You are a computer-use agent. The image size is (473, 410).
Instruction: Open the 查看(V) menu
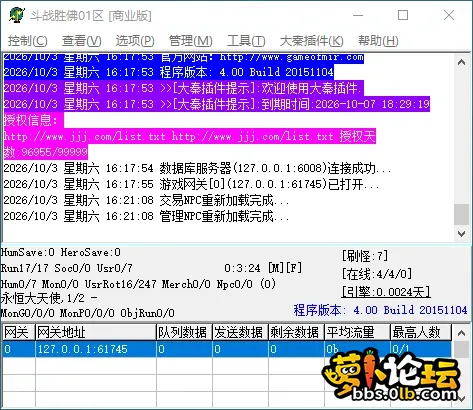tap(81, 41)
